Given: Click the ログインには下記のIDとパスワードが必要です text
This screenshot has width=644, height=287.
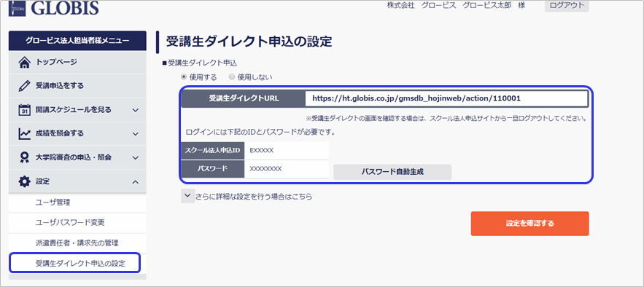Looking at the screenshot, I should (261, 133).
